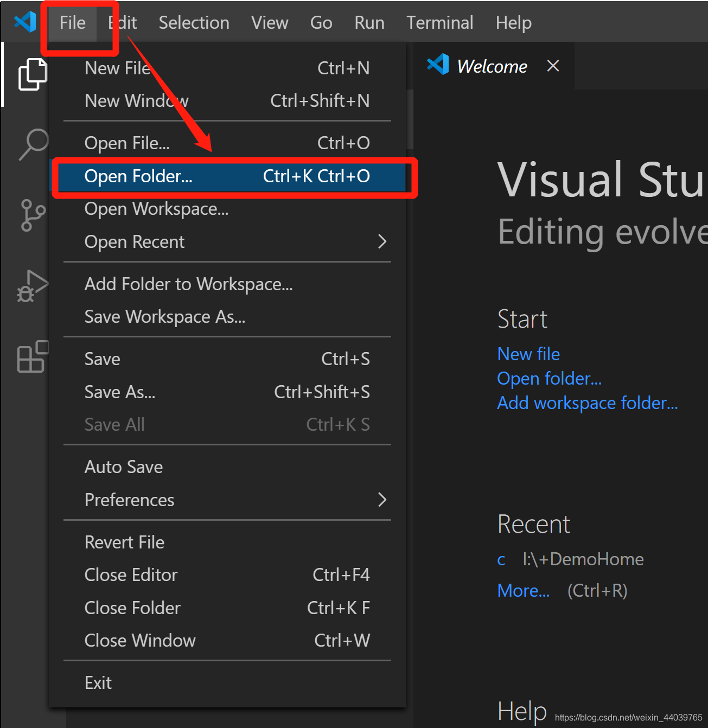This screenshot has width=708, height=728.
Task: Click the Add workspace folder... link
Action: (588, 403)
